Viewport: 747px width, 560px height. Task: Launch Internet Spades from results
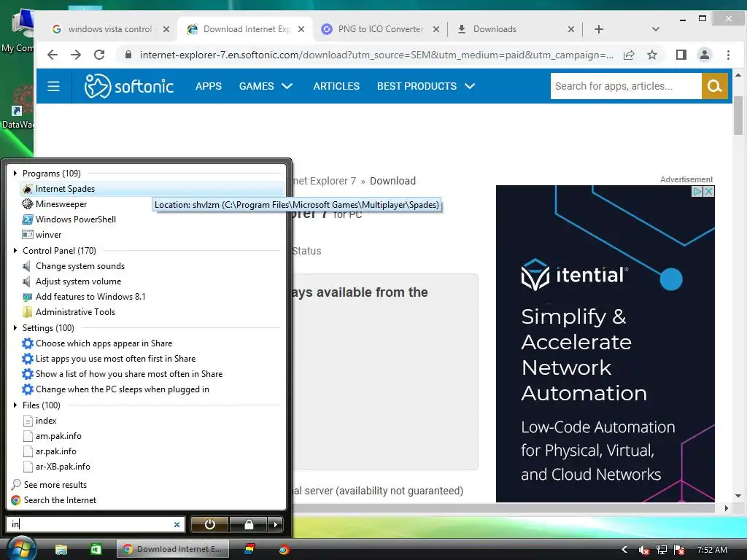[152, 189]
